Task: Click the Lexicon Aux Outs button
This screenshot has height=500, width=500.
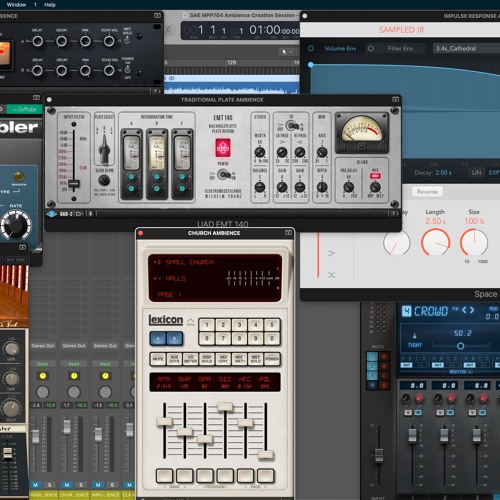Action: pos(174,359)
